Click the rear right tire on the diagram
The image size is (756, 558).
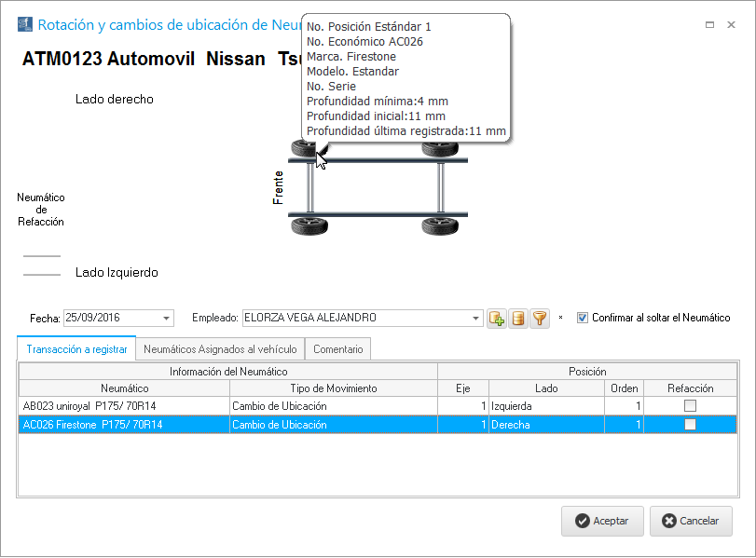point(439,150)
